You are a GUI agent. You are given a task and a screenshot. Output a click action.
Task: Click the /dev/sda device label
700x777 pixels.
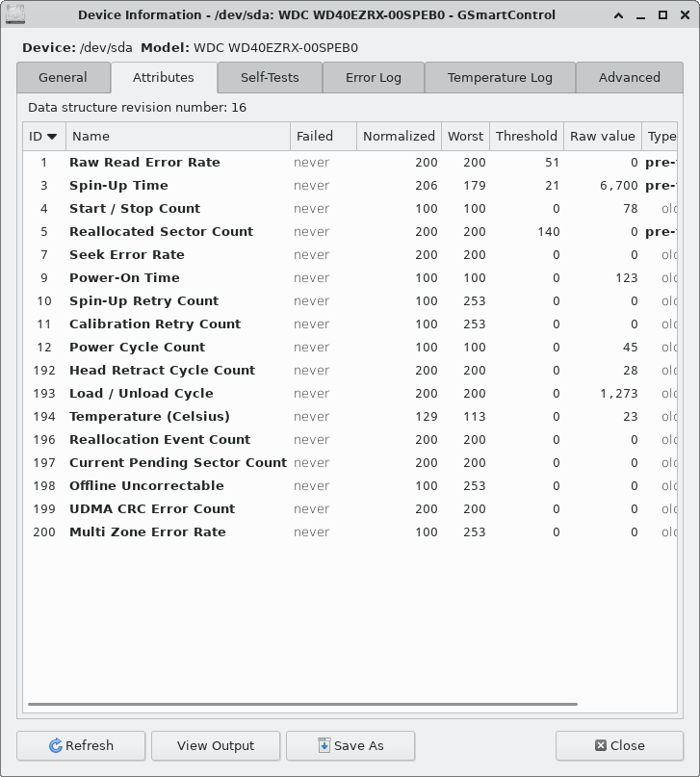click(x=106, y=48)
